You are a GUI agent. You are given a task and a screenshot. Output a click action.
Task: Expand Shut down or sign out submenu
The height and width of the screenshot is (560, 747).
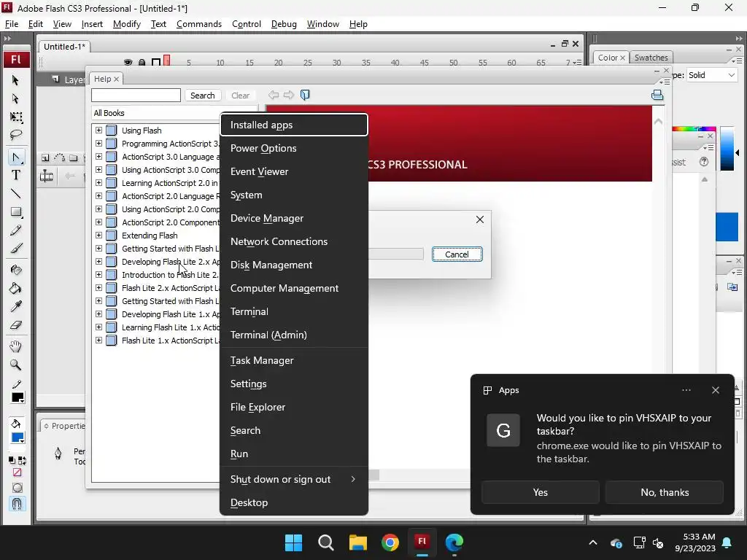[x=293, y=479]
